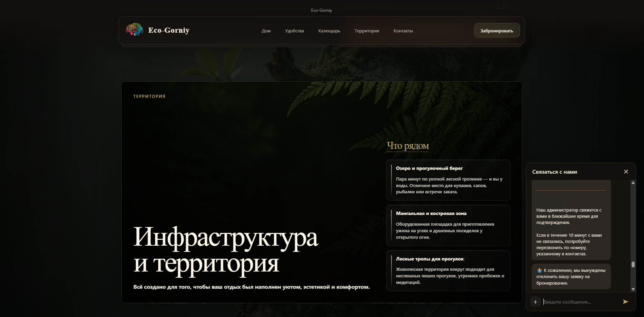Click the Eco-Gorniy colorful tree logo
Image resolution: width=644 pixels, height=317 pixels.
[x=134, y=30]
